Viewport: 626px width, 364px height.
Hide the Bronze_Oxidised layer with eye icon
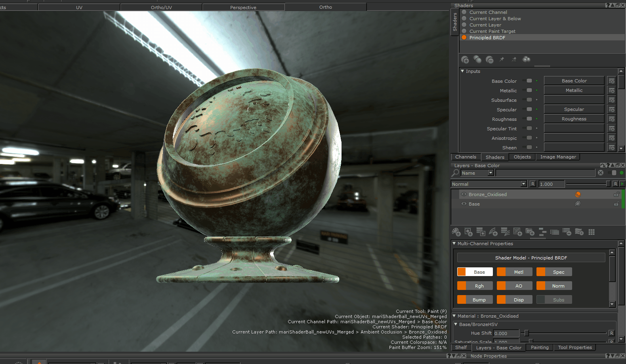point(464,194)
